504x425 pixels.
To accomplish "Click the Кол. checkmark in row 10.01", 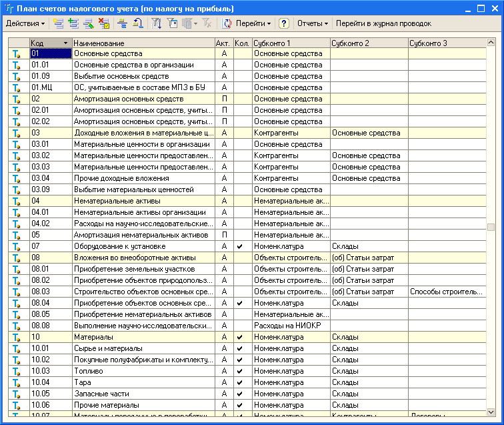I will 239,348.
